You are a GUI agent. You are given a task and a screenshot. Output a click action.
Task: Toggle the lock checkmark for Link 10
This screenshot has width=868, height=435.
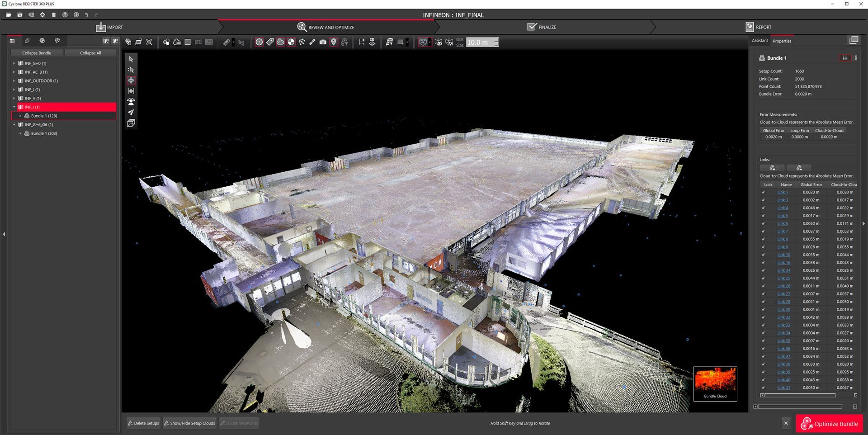tap(763, 255)
